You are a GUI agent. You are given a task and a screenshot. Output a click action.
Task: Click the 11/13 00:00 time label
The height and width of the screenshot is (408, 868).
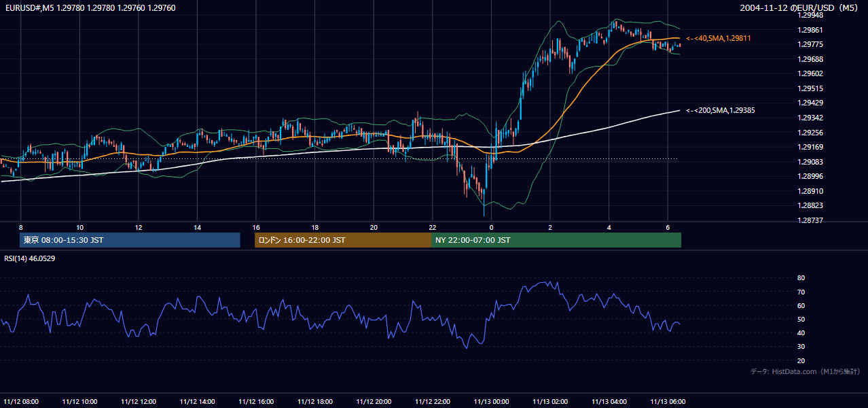click(492, 401)
